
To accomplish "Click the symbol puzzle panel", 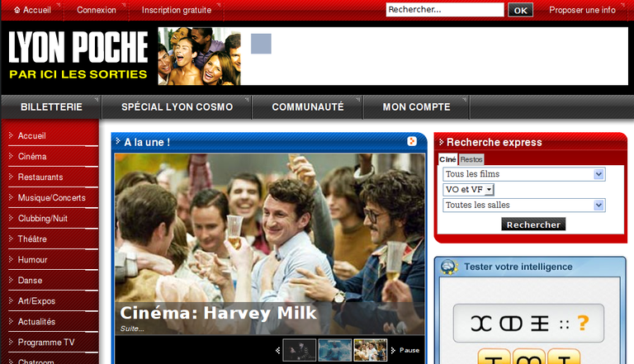I will [x=528, y=324].
